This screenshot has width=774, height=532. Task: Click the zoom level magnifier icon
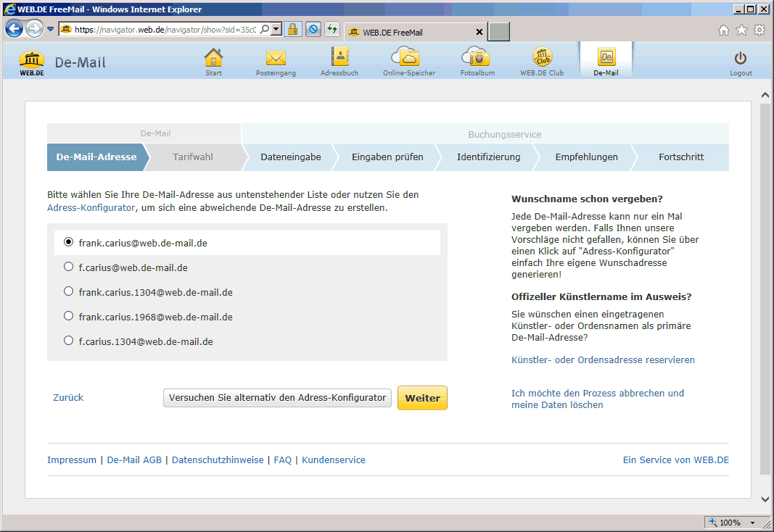pyautogui.click(x=713, y=522)
